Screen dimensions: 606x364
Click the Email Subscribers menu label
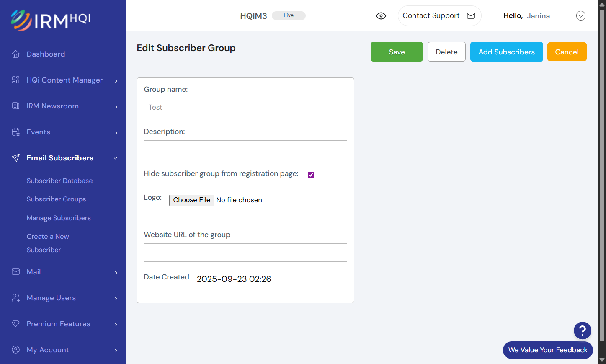(60, 158)
